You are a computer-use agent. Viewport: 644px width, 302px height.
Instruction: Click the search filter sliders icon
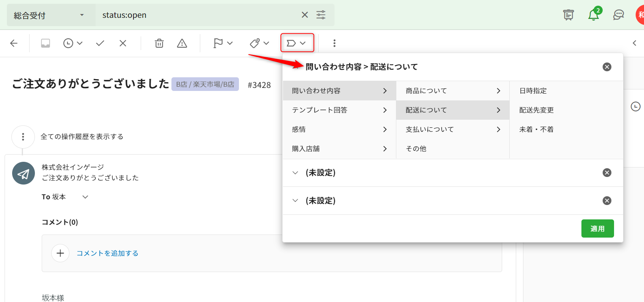click(x=321, y=15)
